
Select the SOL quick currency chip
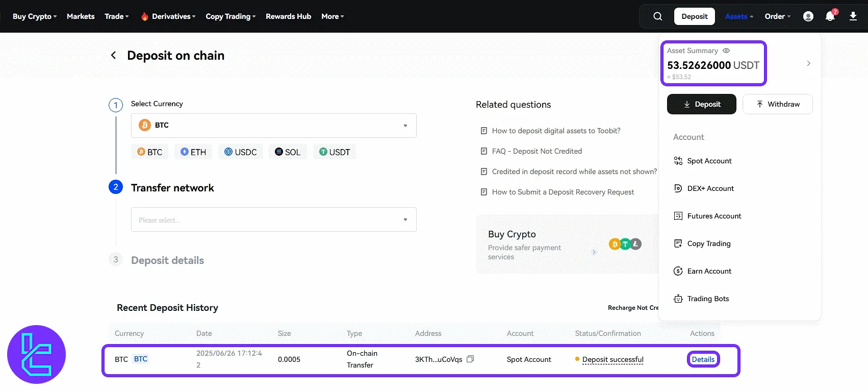pyautogui.click(x=288, y=152)
